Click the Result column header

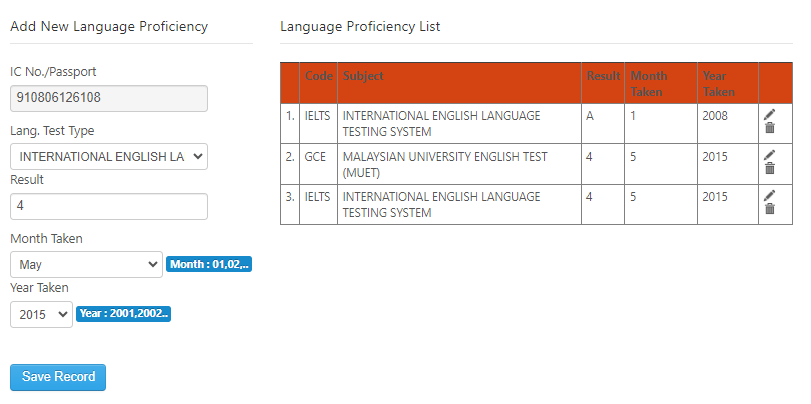(603, 76)
